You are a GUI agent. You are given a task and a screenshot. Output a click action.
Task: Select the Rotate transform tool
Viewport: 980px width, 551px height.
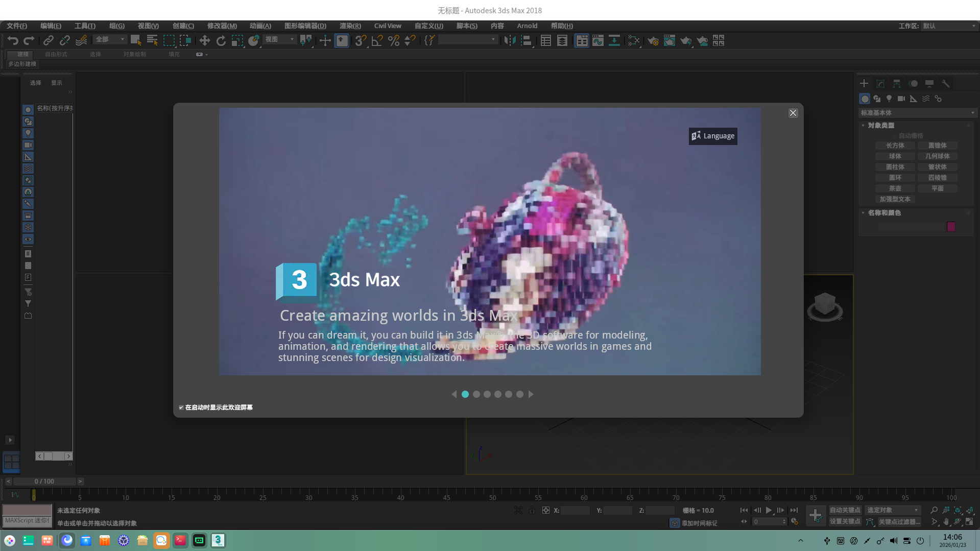click(221, 40)
